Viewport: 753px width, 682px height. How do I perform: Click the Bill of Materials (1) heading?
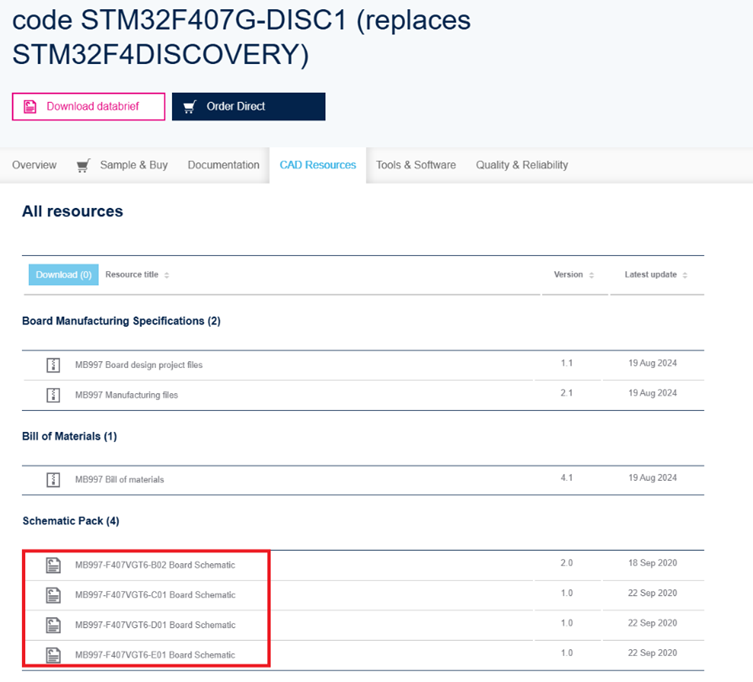(x=70, y=436)
